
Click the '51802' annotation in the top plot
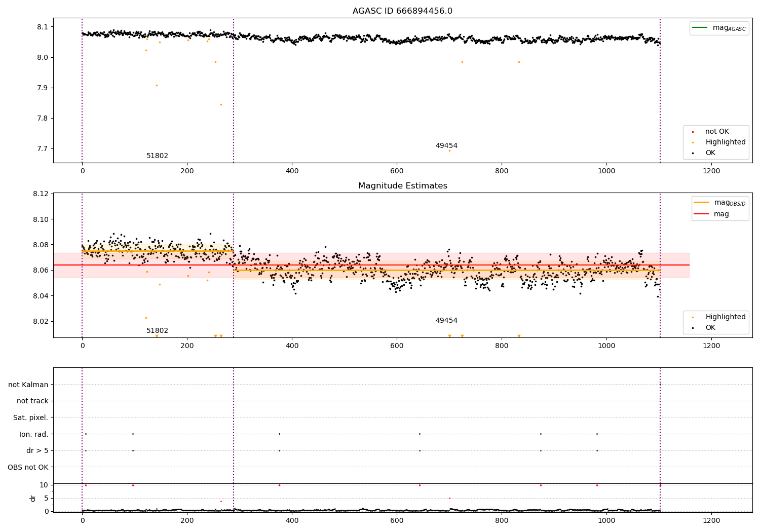click(157, 156)
